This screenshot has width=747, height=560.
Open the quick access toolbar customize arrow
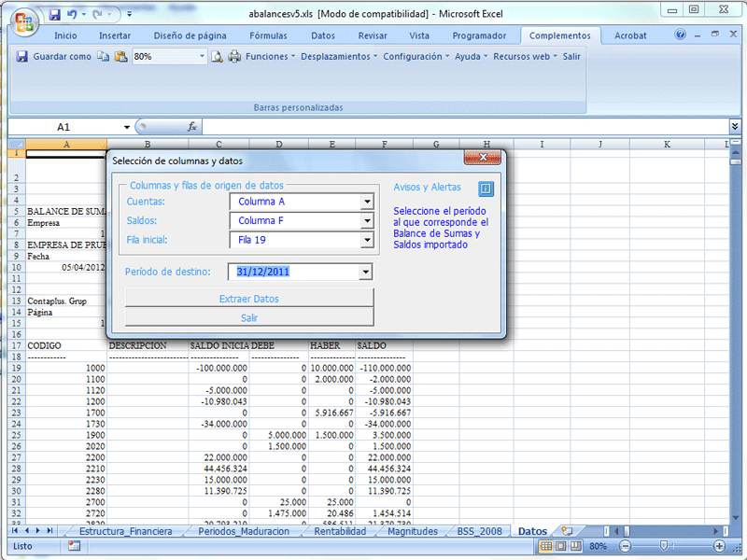129,15
